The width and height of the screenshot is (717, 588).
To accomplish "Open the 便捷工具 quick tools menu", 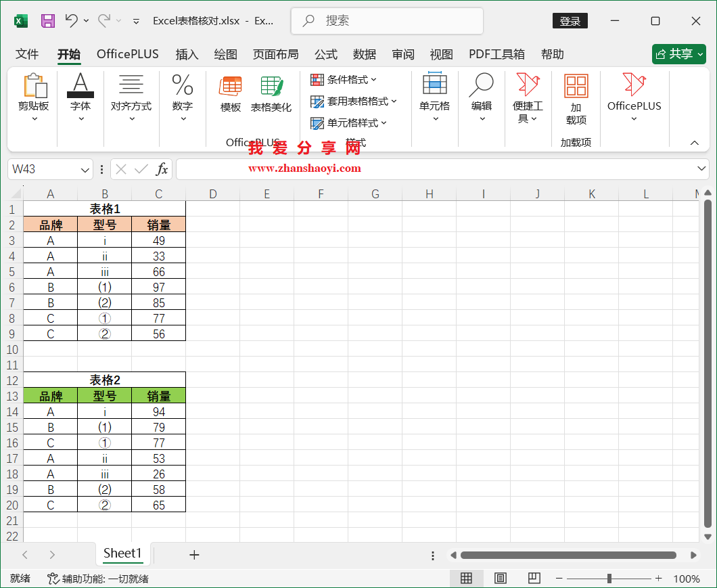I will click(x=528, y=97).
